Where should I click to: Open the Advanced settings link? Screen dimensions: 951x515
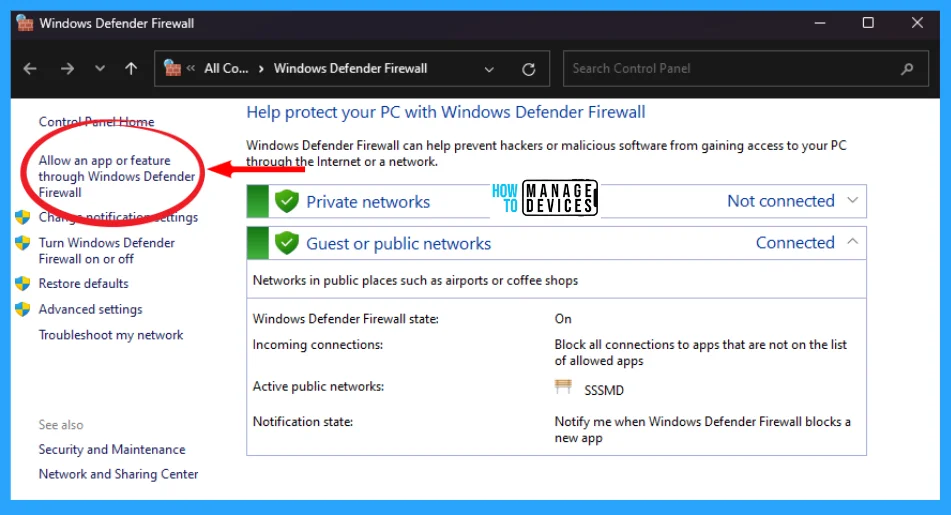[90, 309]
